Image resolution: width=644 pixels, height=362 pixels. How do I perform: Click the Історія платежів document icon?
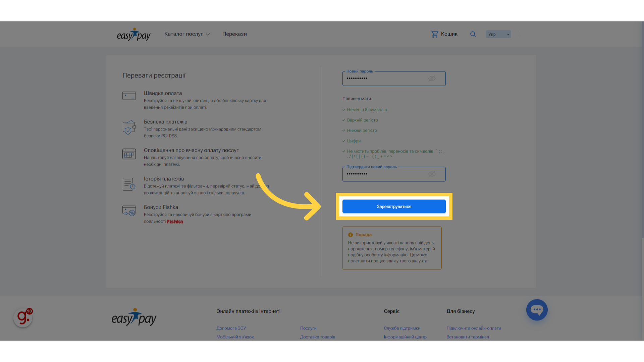129,184
